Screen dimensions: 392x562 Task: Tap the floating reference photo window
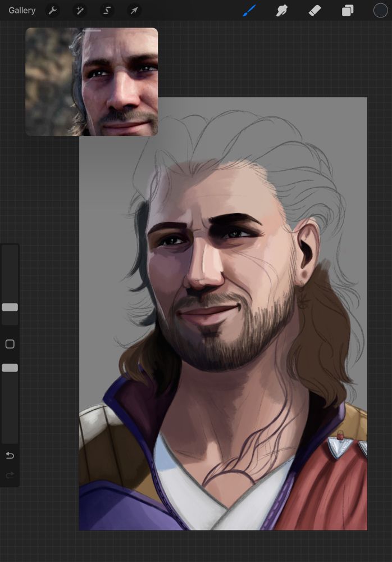92,81
